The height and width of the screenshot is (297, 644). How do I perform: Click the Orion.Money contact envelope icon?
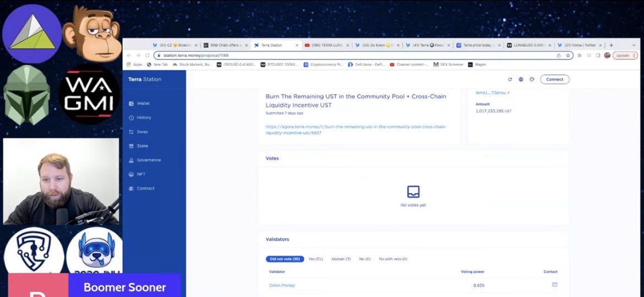click(554, 285)
